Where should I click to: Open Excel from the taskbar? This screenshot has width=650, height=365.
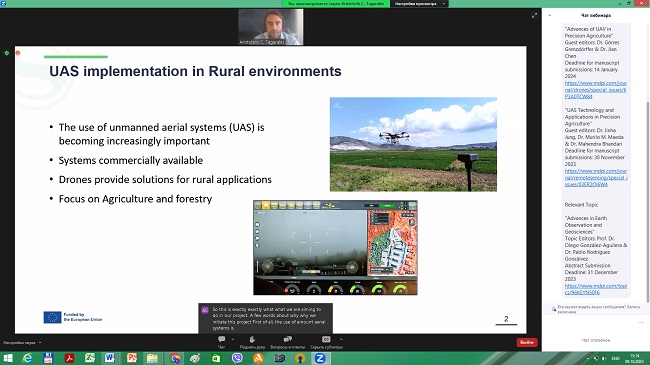pyautogui.click(x=90, y=358)
